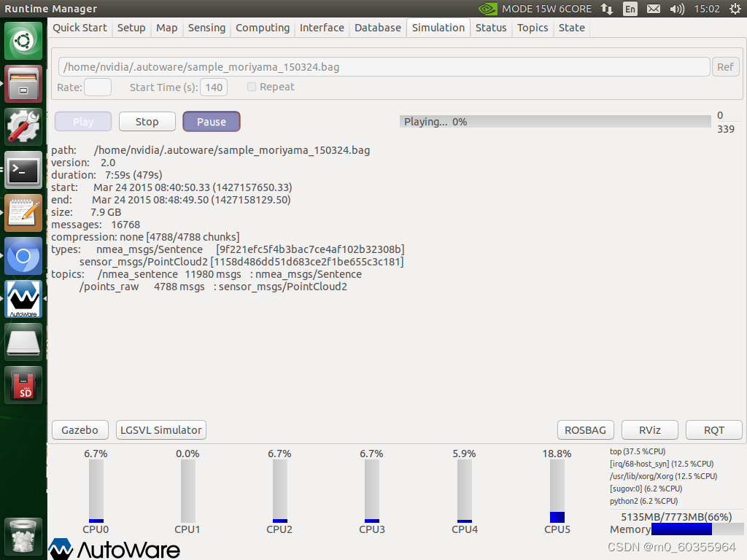Image resolution: width=747 pixels, height=560 pixels.
Task: Click the '5135MB/7773MB(66%)' memory text
Action: 676,517
